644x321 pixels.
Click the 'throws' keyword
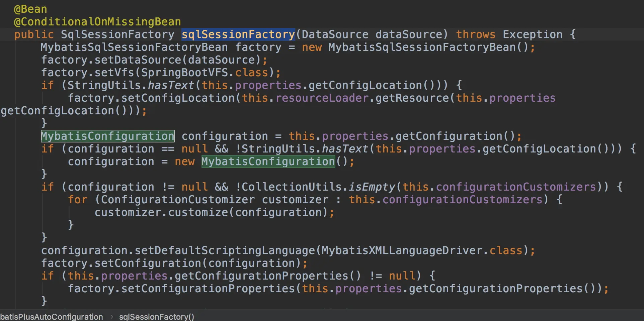476,34
